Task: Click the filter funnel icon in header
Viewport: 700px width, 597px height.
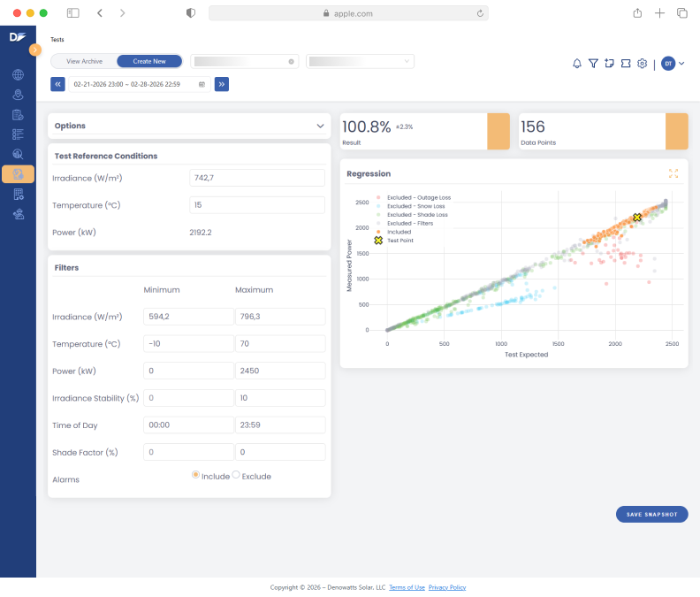Action: click(x=593, y=64)
